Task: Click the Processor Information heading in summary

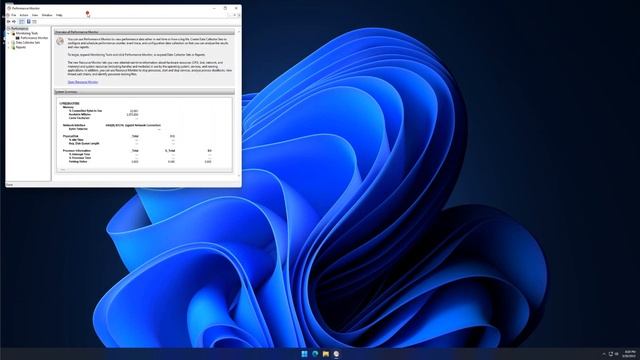Action: pyautogui.click(x=77, y=151)
